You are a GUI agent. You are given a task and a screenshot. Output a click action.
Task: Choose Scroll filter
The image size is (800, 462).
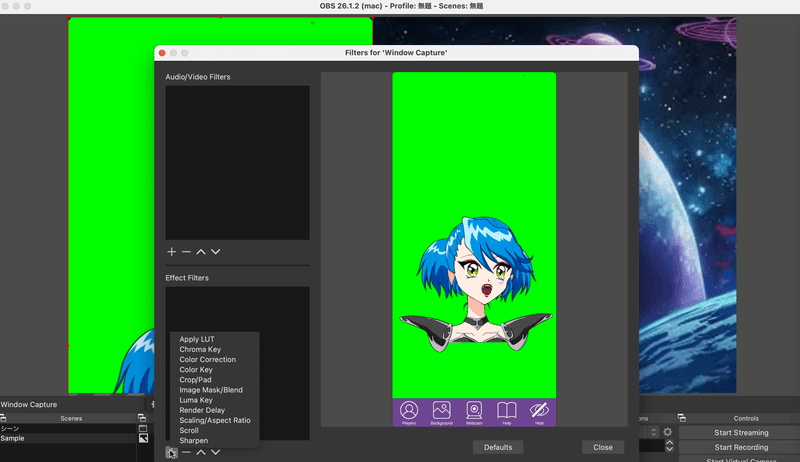[x=189, y=430]
